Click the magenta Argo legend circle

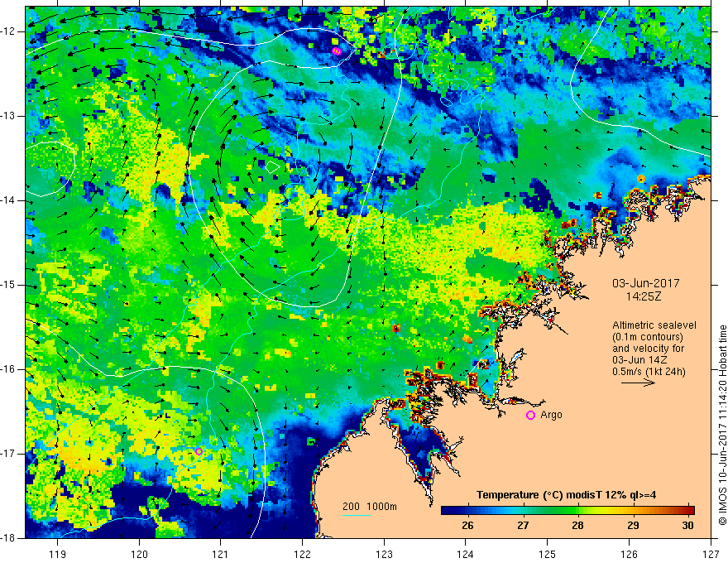point(530,416)
